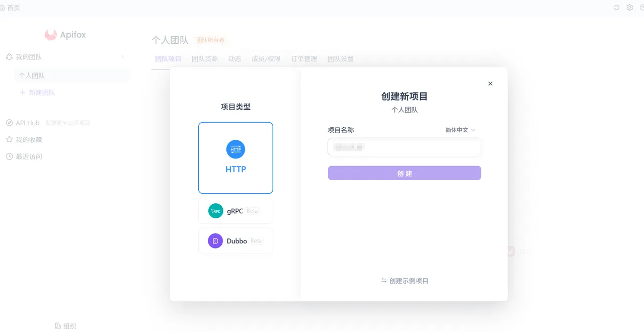
Task: Click the 创建示例项目 link
Action: point(409,281)
